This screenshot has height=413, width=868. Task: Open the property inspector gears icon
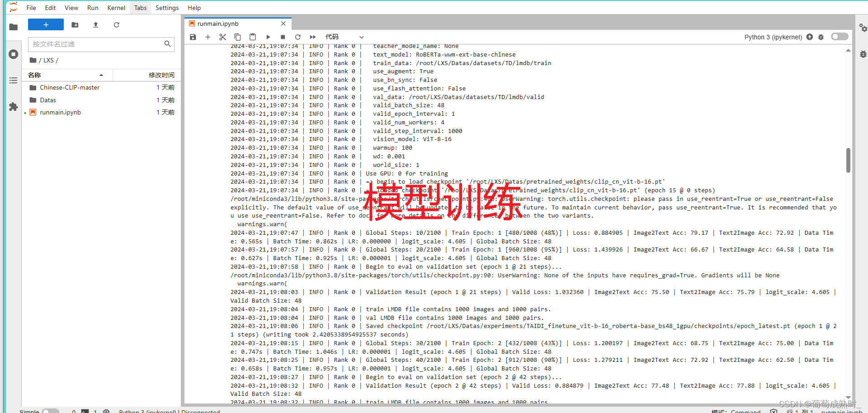[x=863, y=28]
